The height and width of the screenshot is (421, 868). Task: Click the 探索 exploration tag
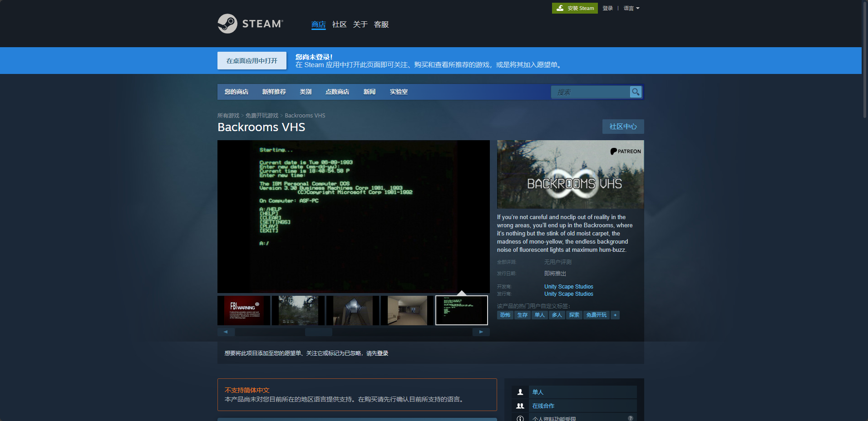click(574, 315)
